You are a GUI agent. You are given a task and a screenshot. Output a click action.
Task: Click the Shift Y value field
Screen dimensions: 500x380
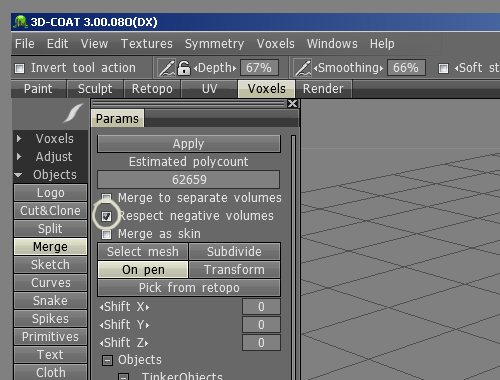click(x=261, y=325)
